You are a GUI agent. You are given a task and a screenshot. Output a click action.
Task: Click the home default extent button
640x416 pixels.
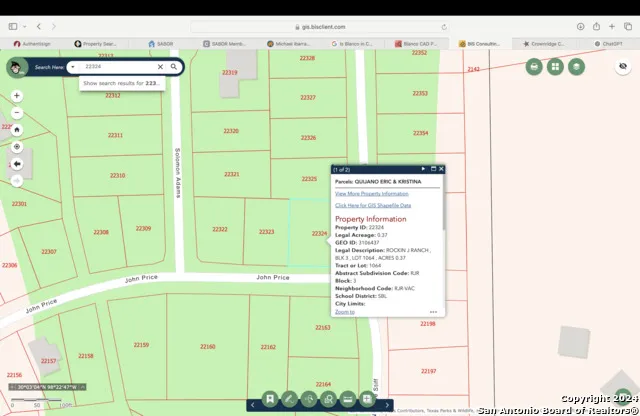pyautogui.click(x=17, y=130)
